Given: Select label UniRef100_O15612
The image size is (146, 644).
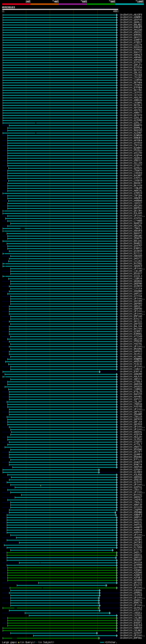Looking at the screenshot, I should tap(131, 620).
